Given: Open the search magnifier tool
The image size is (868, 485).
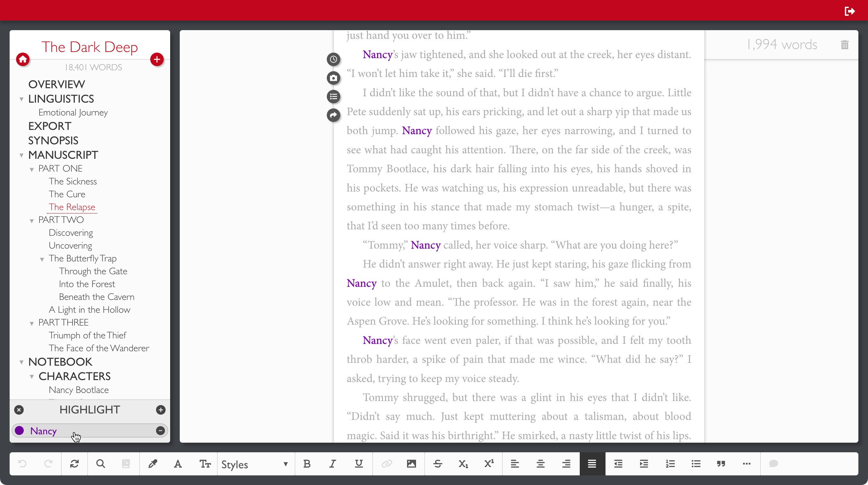Looking at the screenshot, I should coord(100,464).
